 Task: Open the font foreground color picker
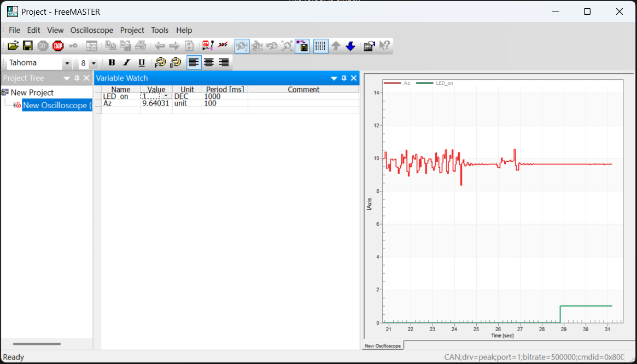tap(160, 63)
